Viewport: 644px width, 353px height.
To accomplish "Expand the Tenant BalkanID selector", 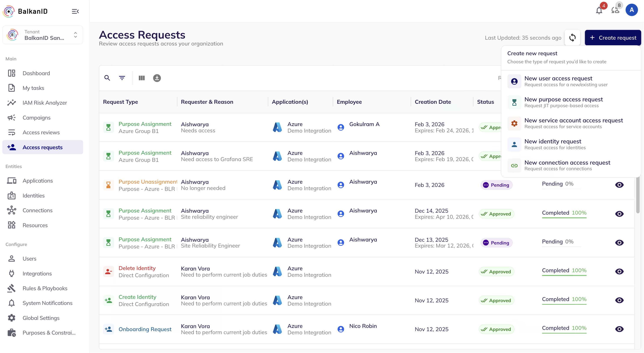I will coord(43,35).
